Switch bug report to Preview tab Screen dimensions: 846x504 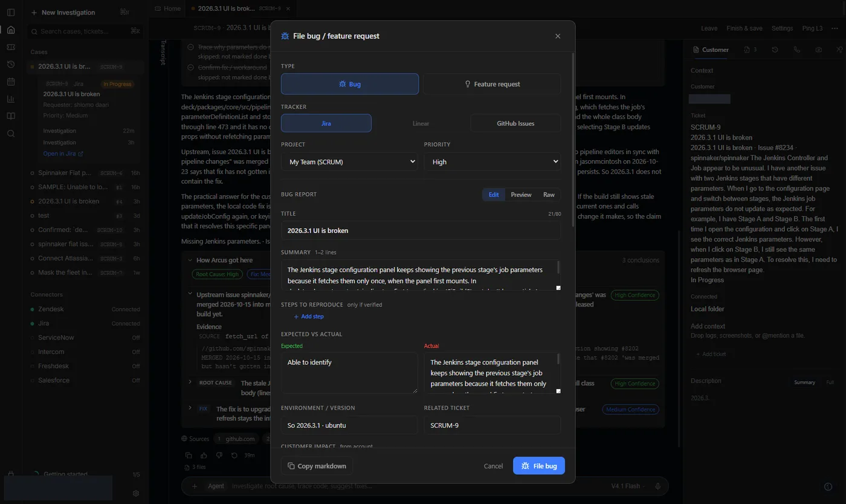pos(521,195)
